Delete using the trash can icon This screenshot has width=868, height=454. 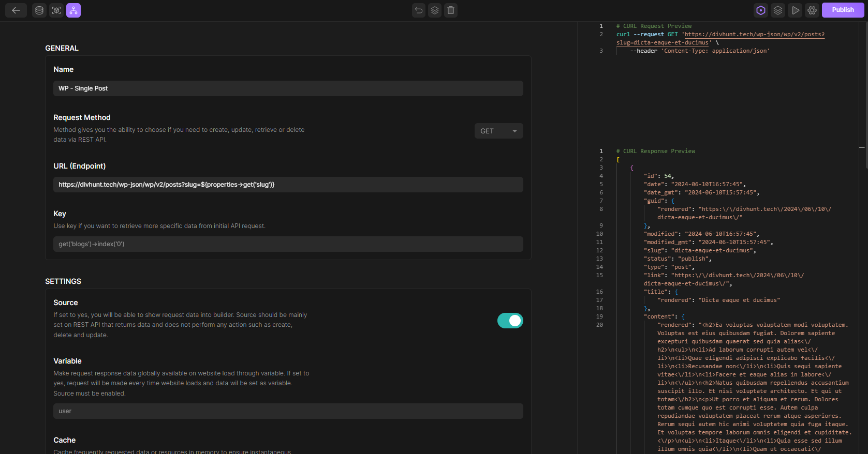tap(451, 10)
